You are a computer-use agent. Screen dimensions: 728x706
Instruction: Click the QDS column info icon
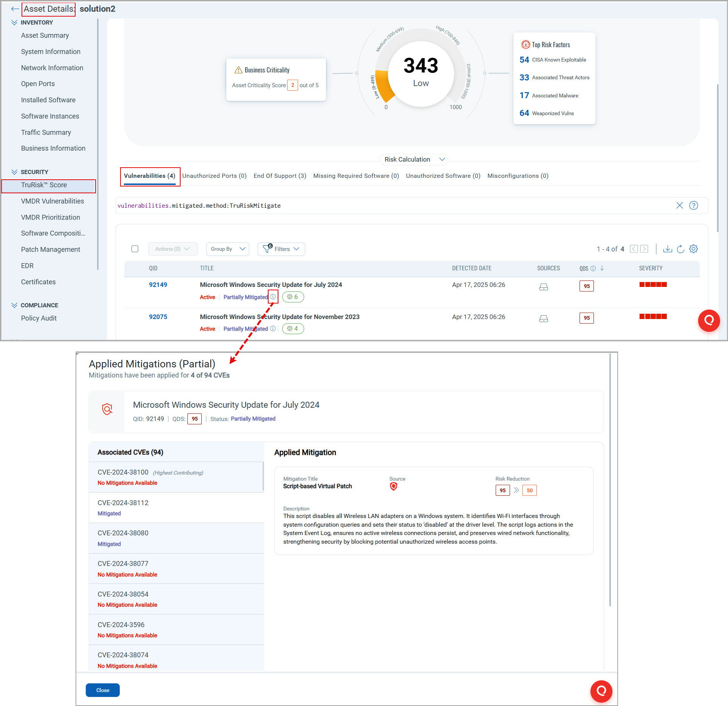click(593, 268)
